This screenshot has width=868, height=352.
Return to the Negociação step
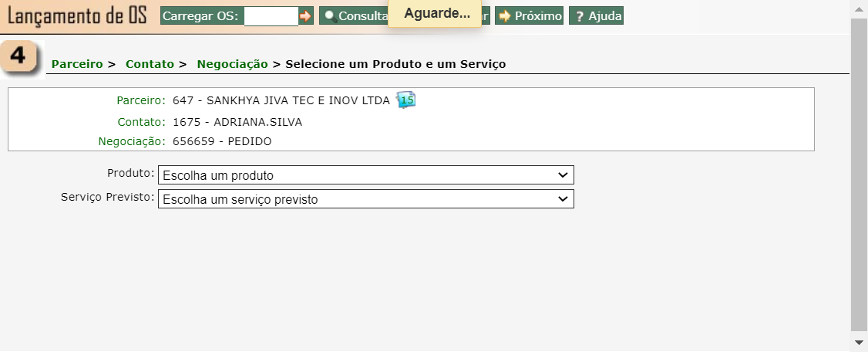(x=233, y=64)
